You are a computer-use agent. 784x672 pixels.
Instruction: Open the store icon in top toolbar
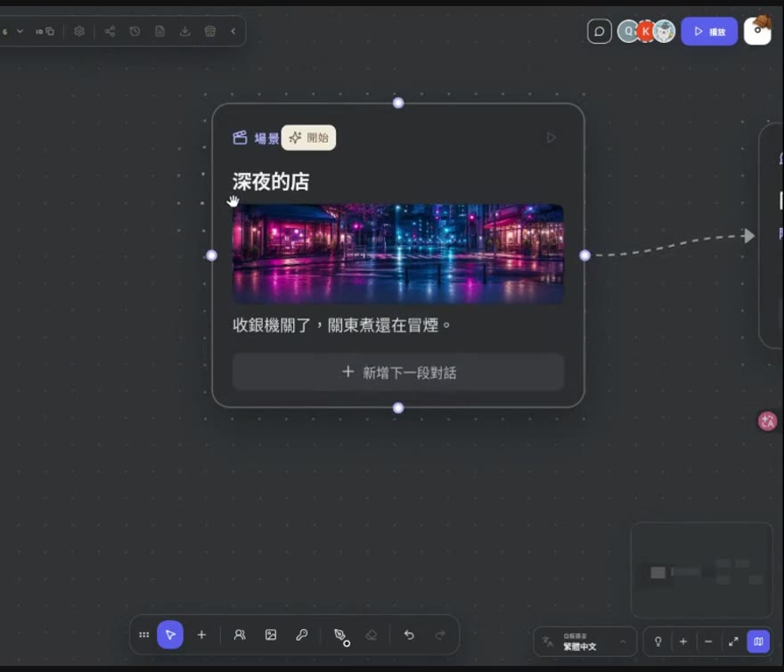click(x=210, y=31)
